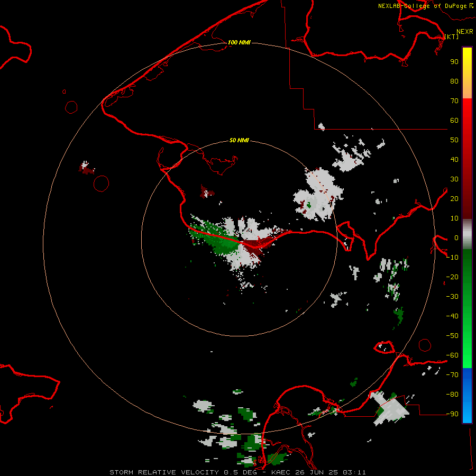Screen dimensions: 476x476
Task: Click the "50 NMI" range ring label
Action: 239,140
